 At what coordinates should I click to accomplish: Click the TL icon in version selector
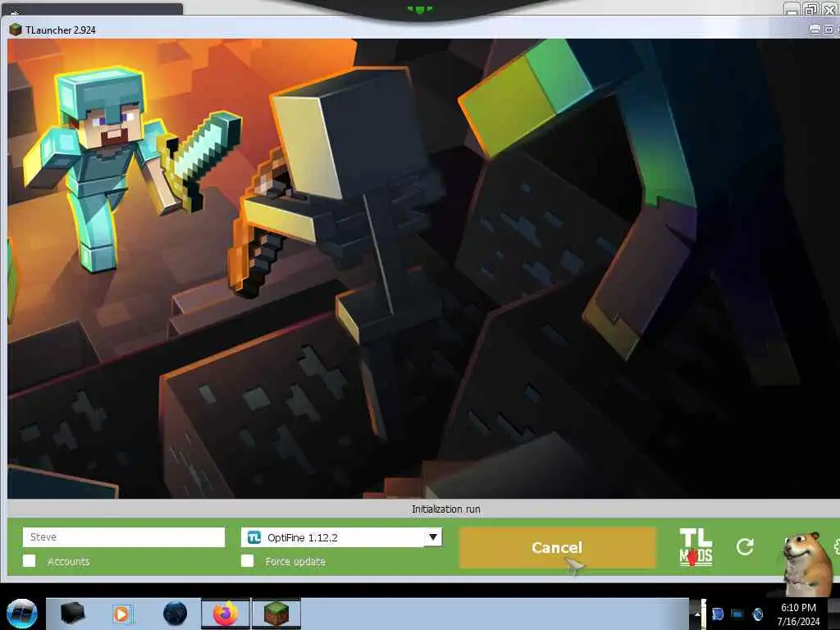click(x=254, y=537)
